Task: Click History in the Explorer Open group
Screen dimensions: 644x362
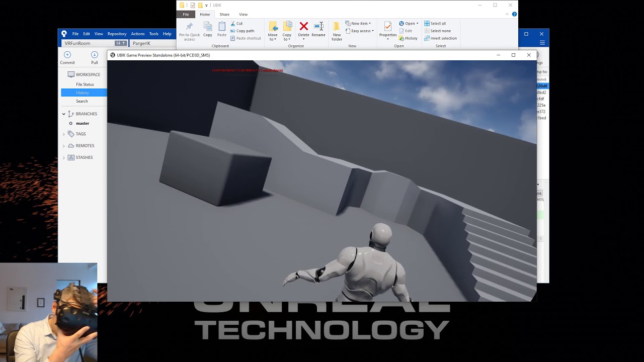Action: pos(408,38)
